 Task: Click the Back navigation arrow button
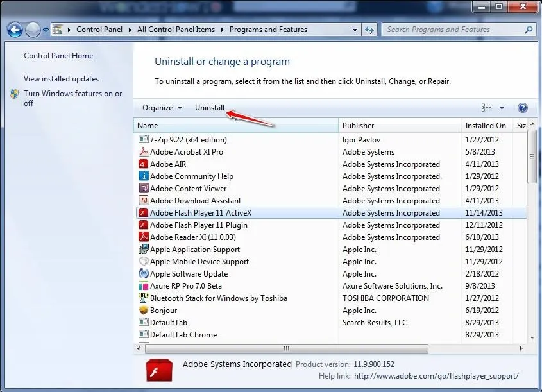15,30
